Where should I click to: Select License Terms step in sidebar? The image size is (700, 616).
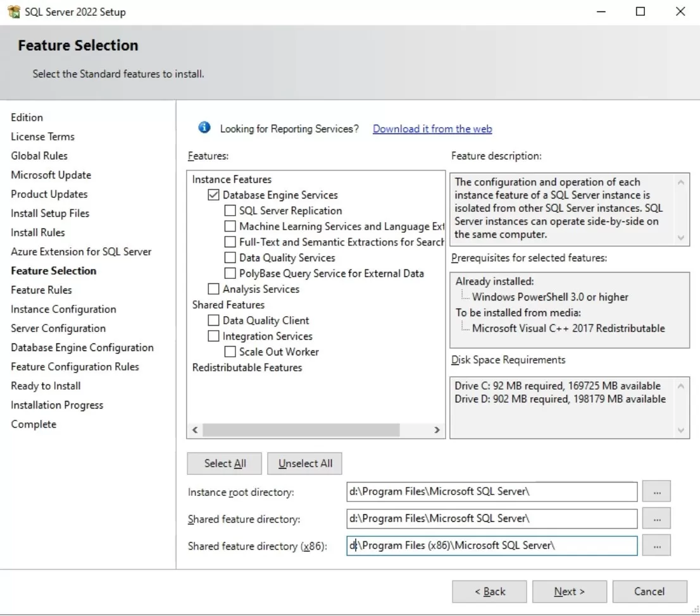tap(43, 137)
